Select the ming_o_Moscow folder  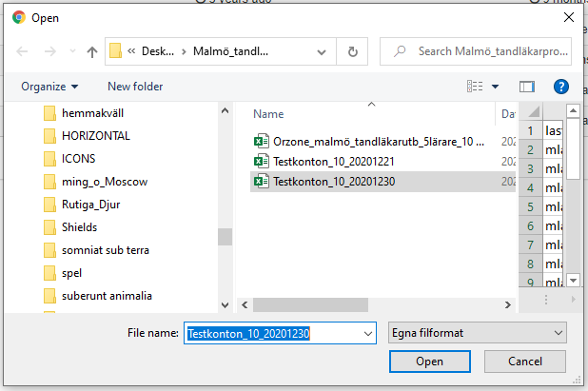point(95,182)
